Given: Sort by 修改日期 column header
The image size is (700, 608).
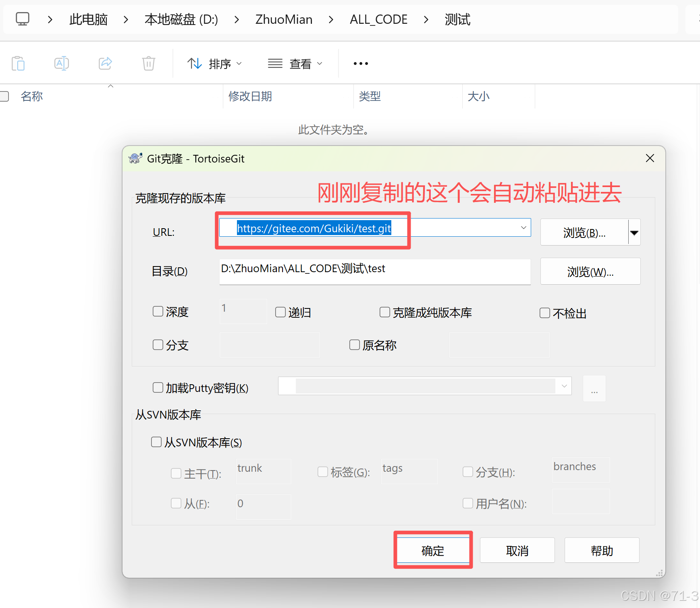Looking at the screenshot, I should point(250,96).
